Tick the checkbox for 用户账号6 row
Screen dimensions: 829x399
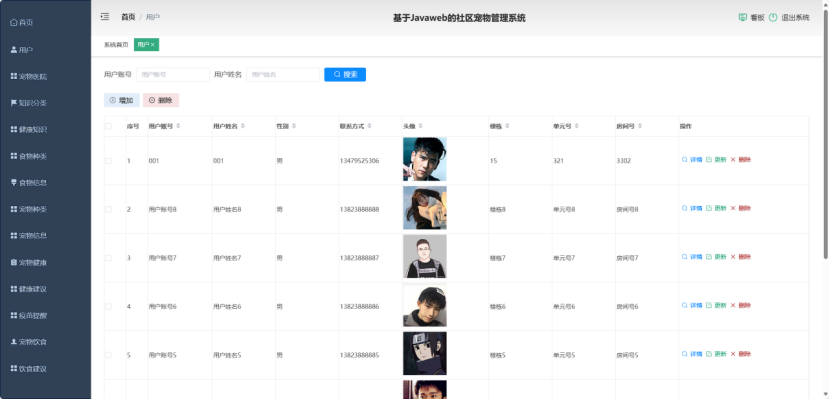[x=108, y=307]
